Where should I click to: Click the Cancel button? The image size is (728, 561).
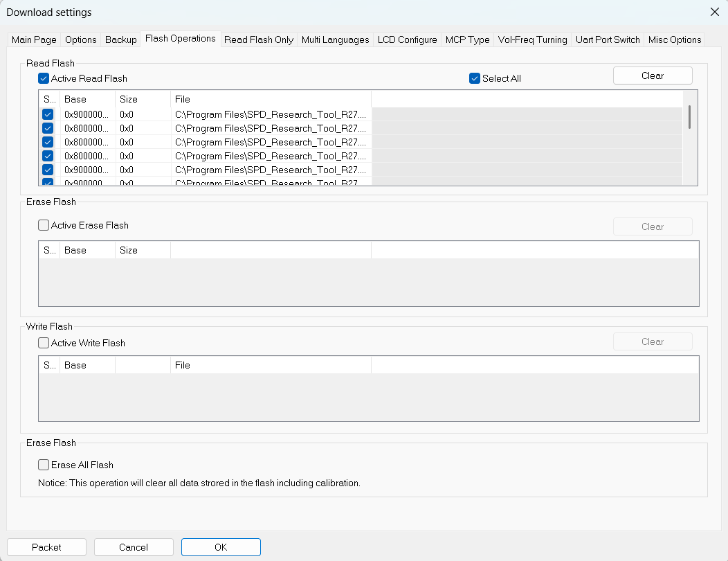click(x=134, y=547)
